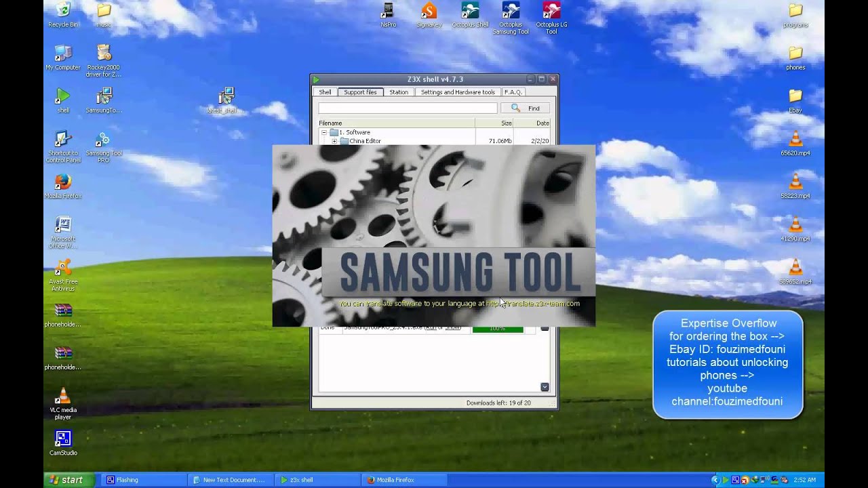Open Settings and Hardware tools tab

pos(458,92)
